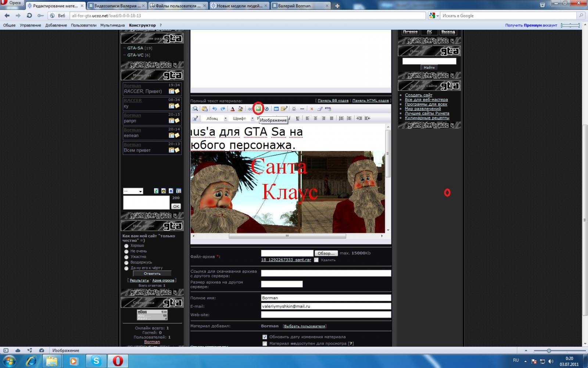Image resolution: width=588 pixels, height=368 pixels.
Task: Click the HTML source code icon
Action: [x=328, y=109]
